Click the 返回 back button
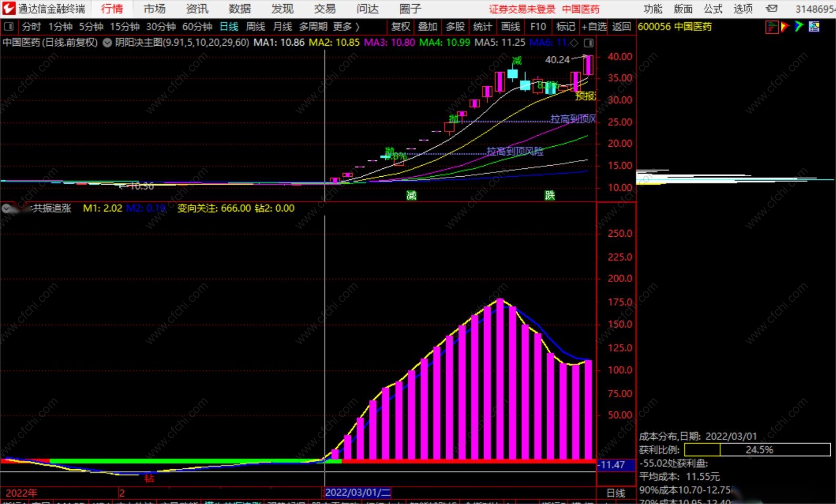The image size is (836, 504). click(621, 27)
